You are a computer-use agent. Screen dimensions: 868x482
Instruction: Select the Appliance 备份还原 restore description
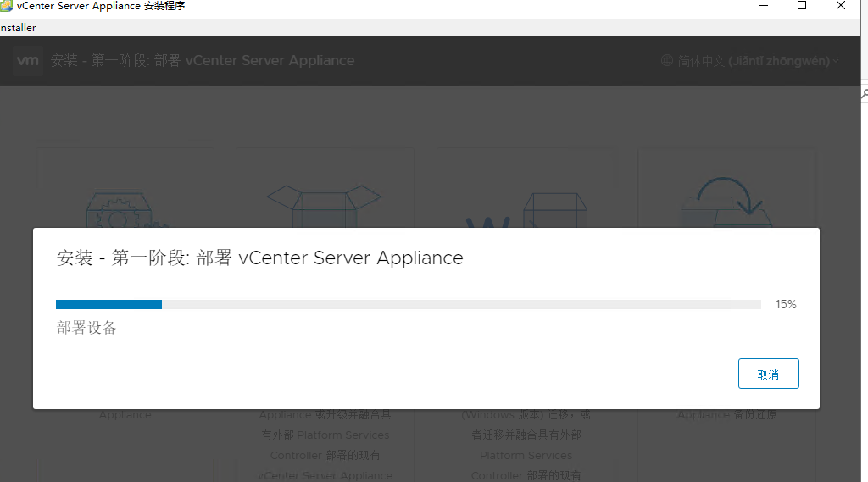(x=726, y=415)
